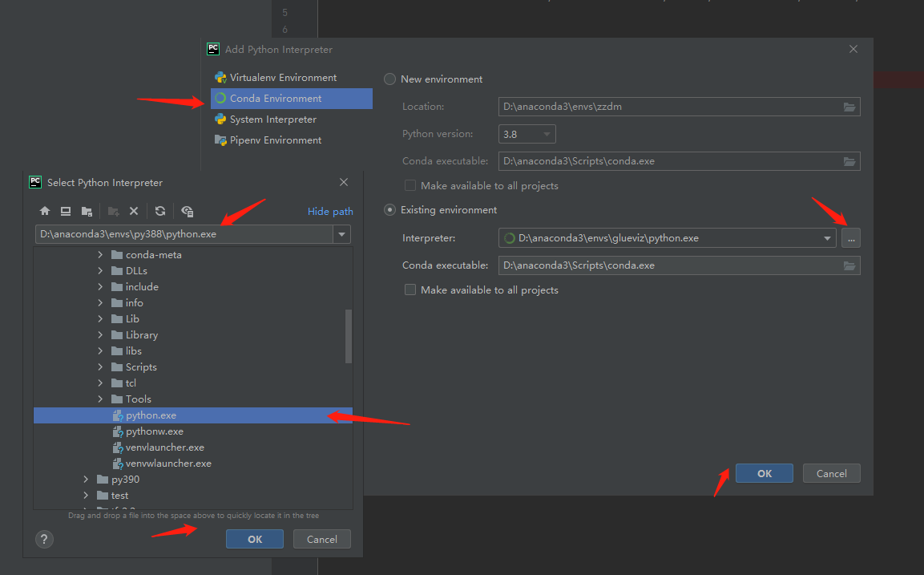Select System Interpreter type
The width and height of the screenshot is (924, 575).
tap(291, 119)
